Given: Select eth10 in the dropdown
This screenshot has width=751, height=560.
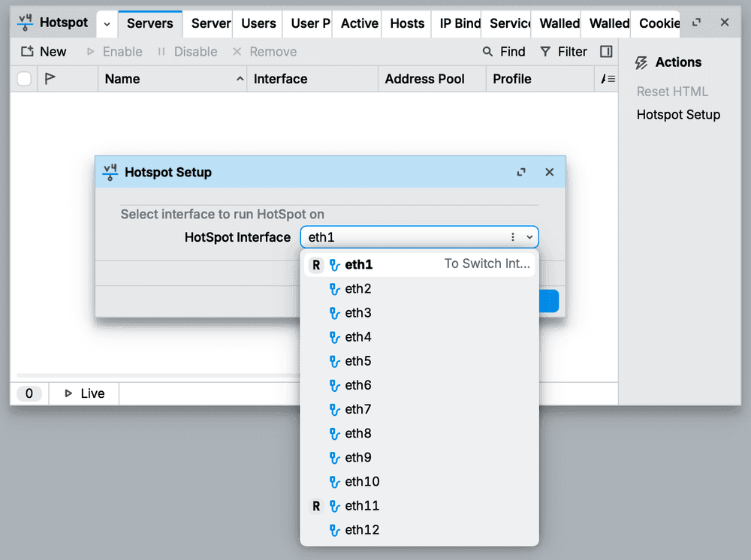Looking at the screenshot, I should [x=419, y=481].
